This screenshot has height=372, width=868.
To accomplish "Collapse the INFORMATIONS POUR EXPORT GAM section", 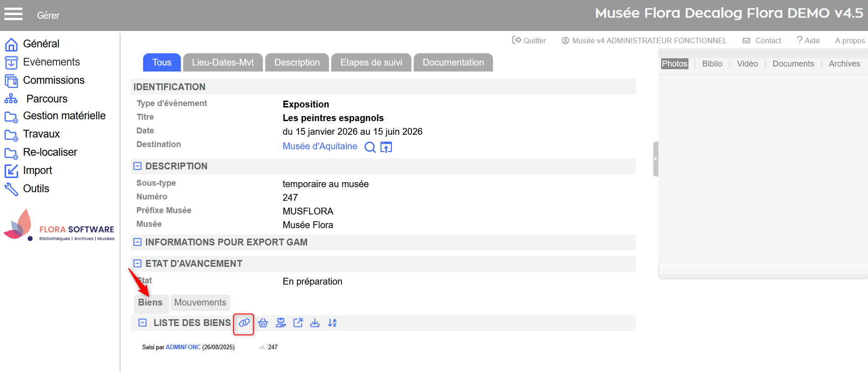I will 137,242.
